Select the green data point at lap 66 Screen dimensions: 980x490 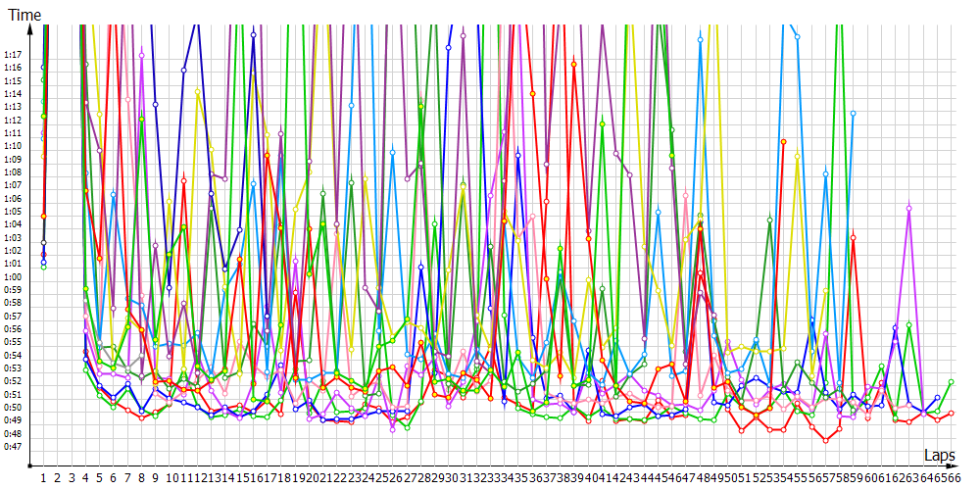click(952, 381)
